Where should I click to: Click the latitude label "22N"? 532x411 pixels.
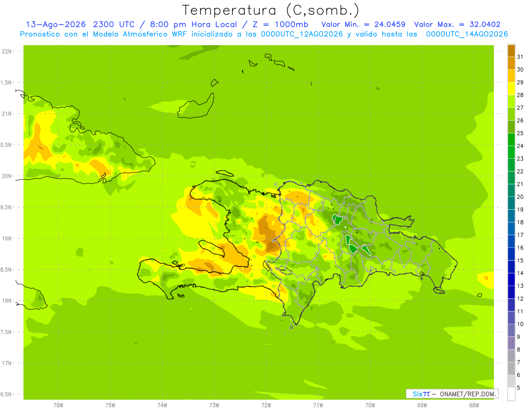coord(6,51)
